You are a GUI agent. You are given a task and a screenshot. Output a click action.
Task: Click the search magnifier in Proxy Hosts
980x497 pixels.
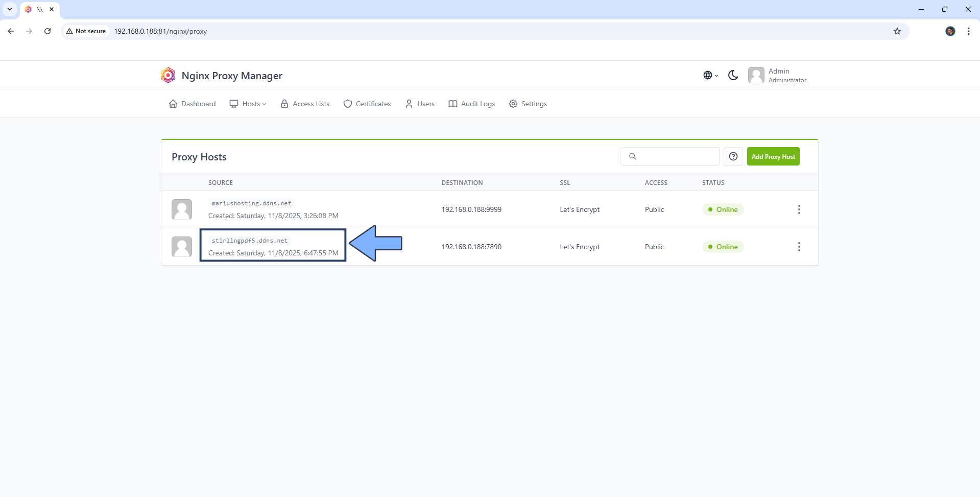point(633,156)
